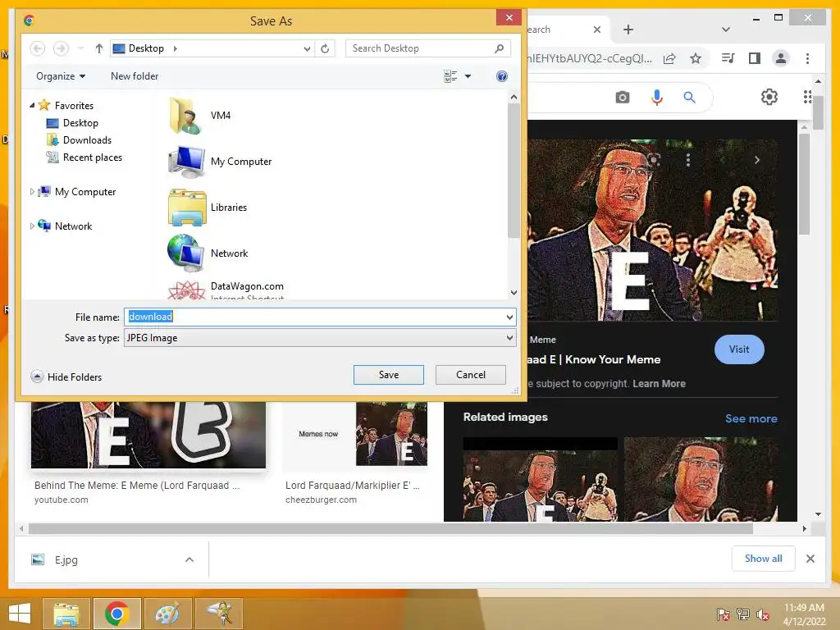Open Chrome profile avatar

[x=781, y=58]
